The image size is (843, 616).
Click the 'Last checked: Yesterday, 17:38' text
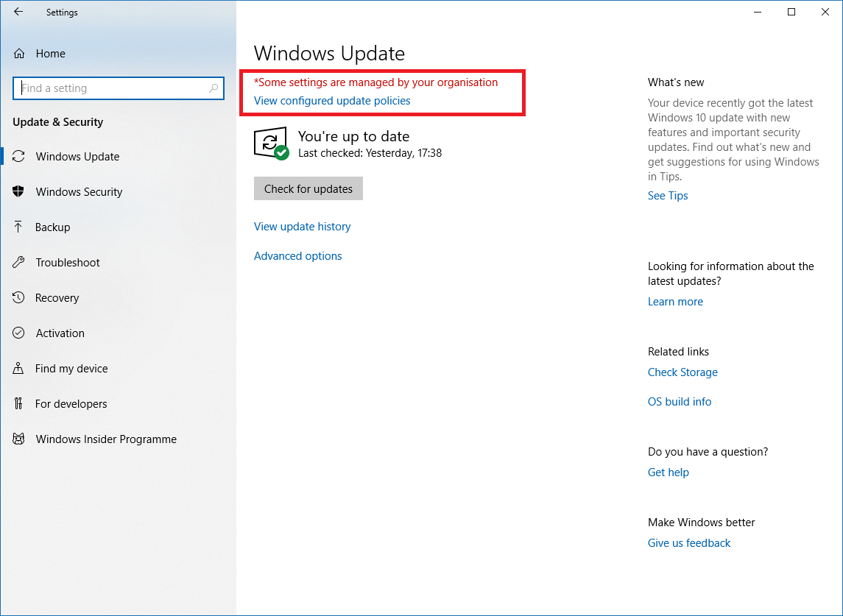[370, 153]
